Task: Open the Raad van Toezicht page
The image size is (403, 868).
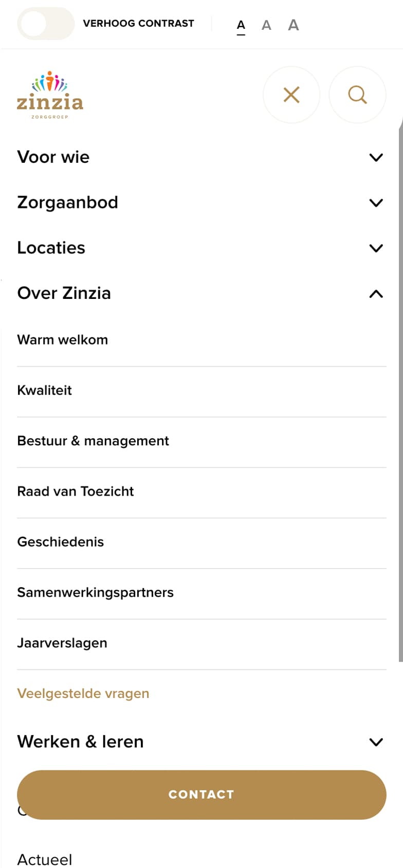Action: click(x=201, y=492)
